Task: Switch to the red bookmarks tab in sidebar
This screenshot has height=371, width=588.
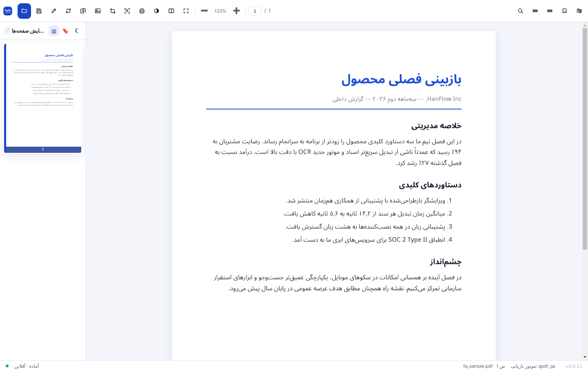Action: tap(65, 31)
